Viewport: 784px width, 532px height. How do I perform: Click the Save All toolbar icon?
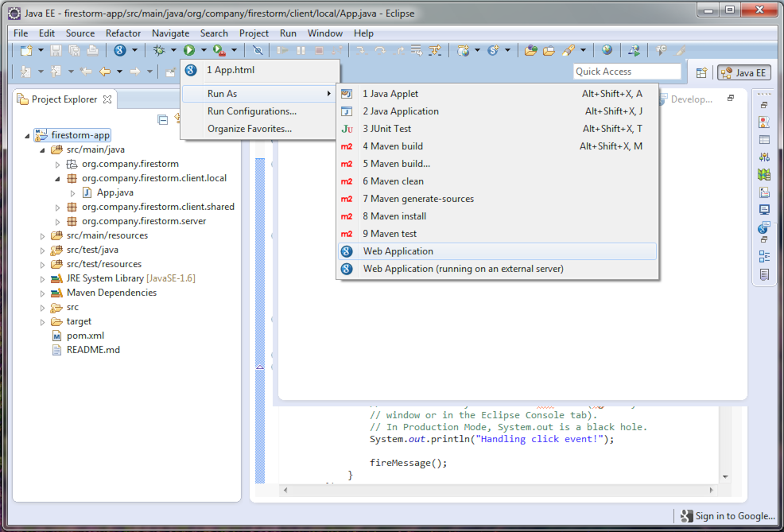(x=75, y=50)
